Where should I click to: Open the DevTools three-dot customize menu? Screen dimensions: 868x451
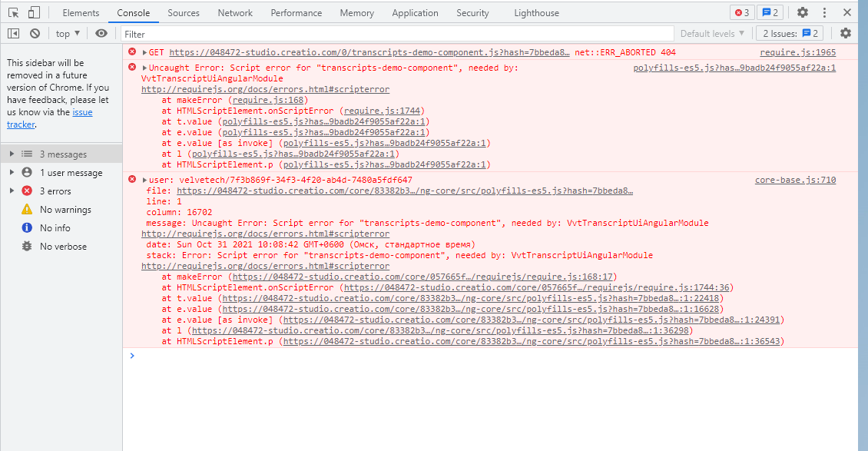tap(824, 12)
